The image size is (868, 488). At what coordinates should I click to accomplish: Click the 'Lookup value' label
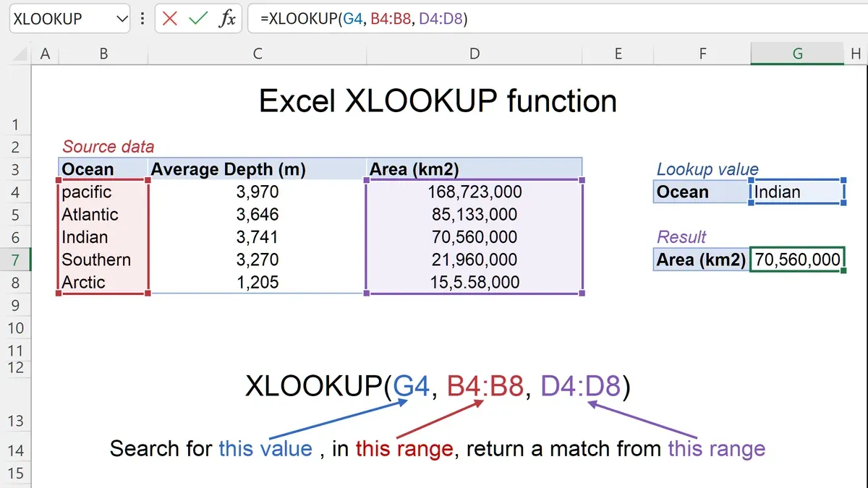click(707, 170)
